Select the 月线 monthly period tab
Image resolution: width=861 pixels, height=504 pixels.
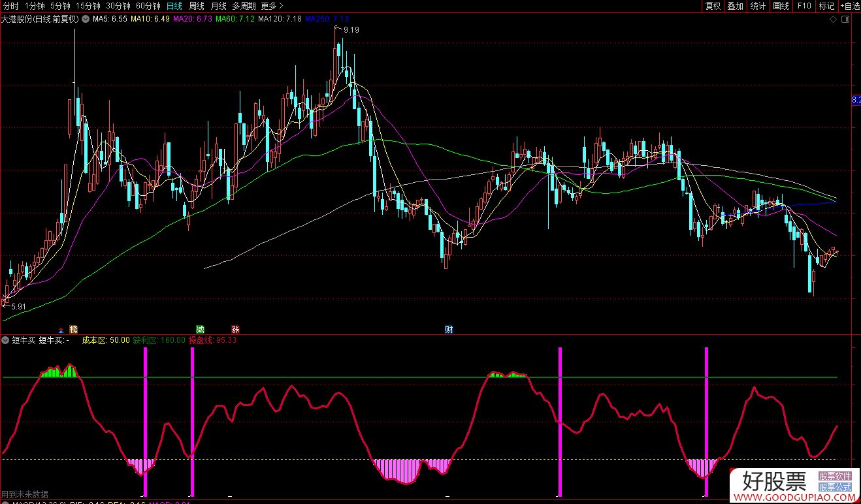click(x=218, y=6)
